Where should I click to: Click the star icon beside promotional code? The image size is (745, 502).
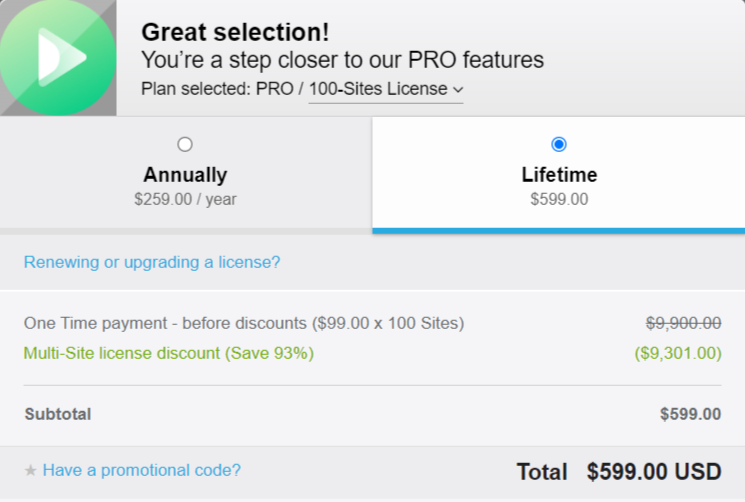30,471
